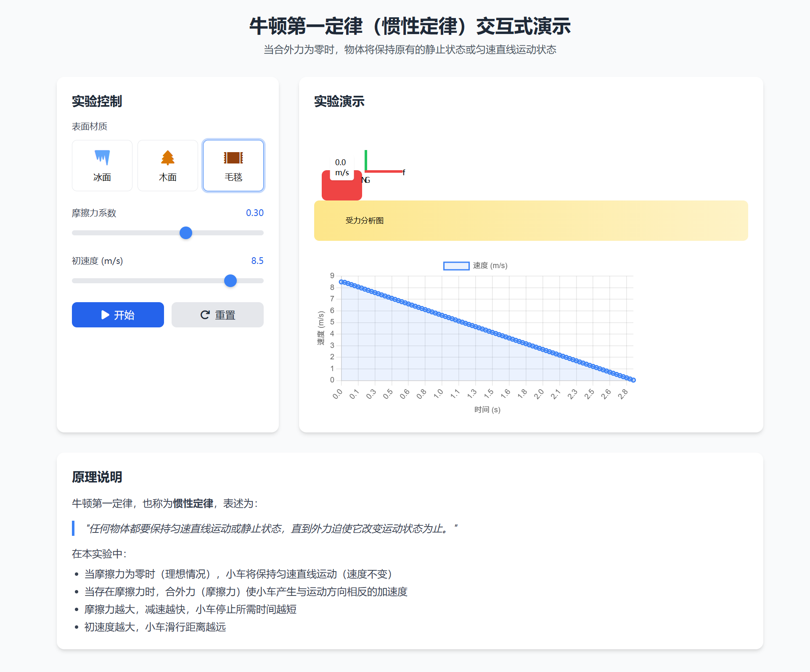
Task: Click the carpet icon on 毛毯 card
Action: pyautogui.click(x=233, y=158)
